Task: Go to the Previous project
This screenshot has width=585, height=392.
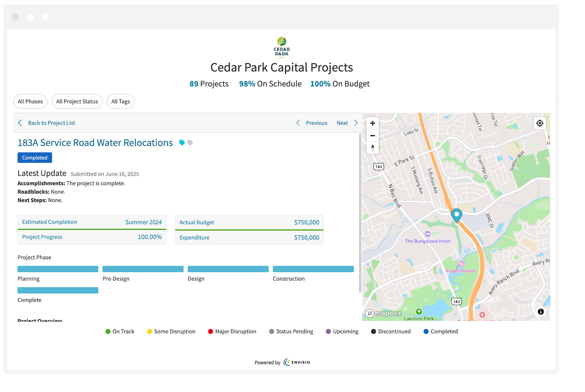Action: [317, 123]
